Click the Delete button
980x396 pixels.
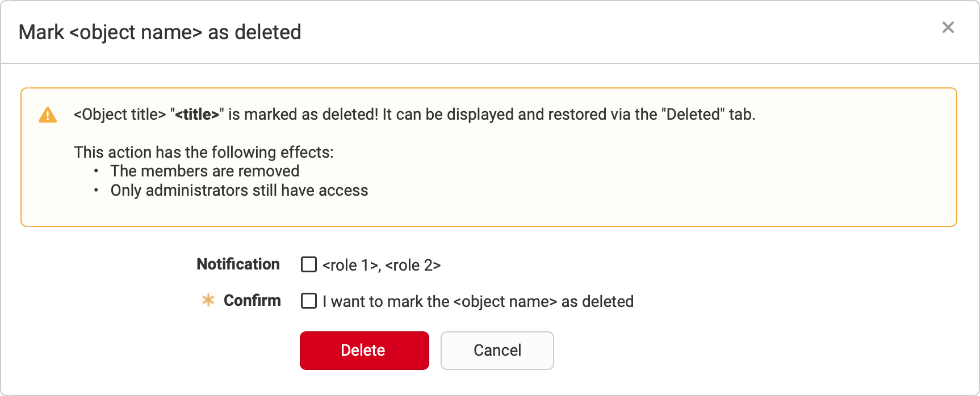364,350
